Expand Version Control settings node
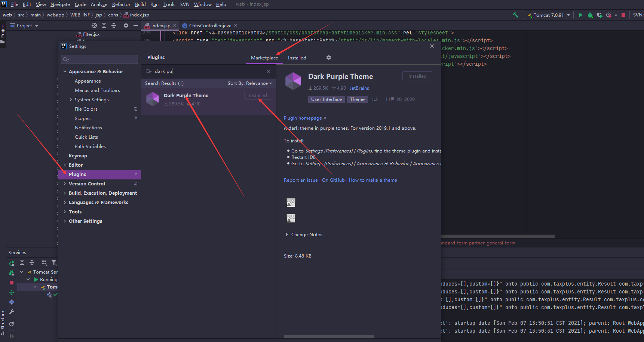Screen dimensions: 644x342 65,184
